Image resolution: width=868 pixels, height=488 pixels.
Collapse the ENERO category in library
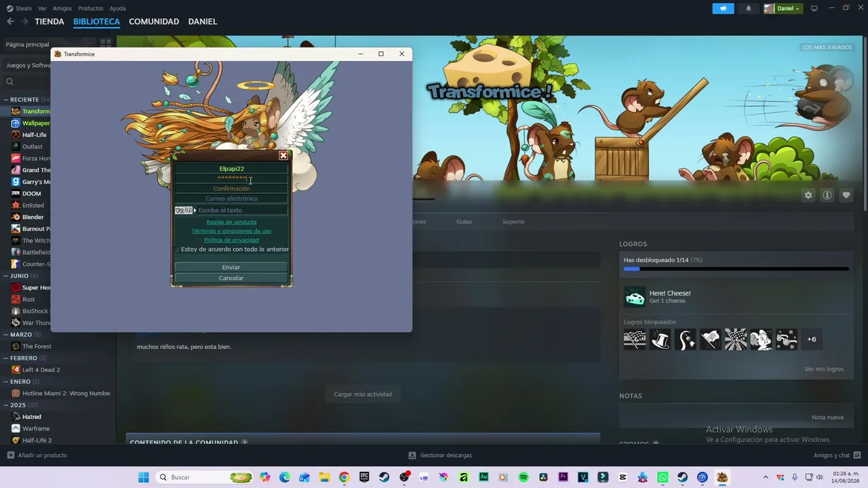[5, 382]
